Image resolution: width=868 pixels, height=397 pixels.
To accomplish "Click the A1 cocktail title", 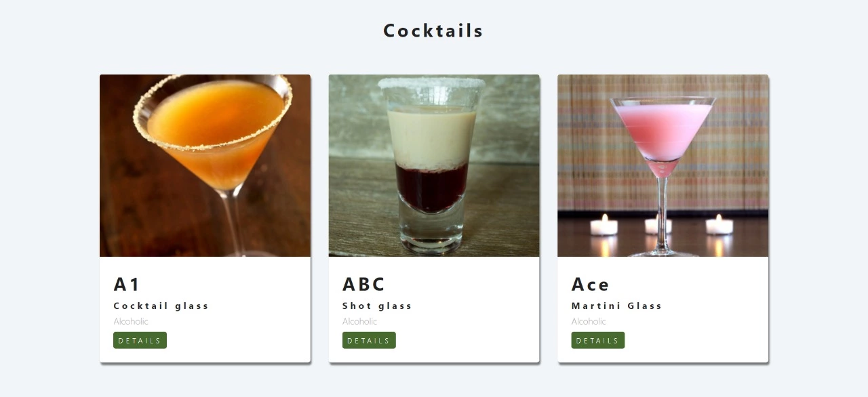I will pos(127,284).
